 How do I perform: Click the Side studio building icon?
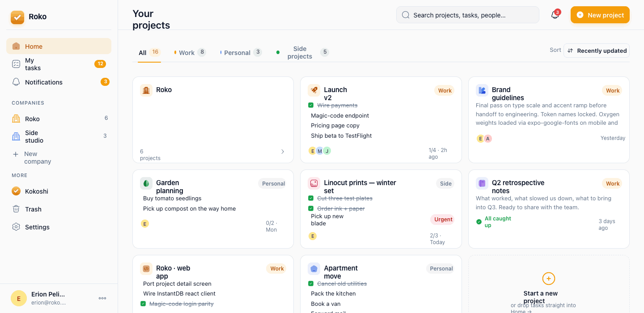[x=16, y=136]
